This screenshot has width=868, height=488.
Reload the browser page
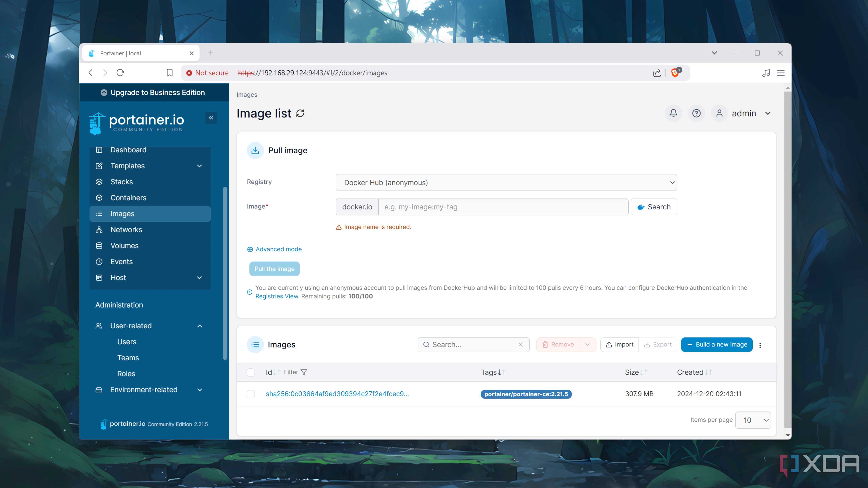(x=120, y=73)
